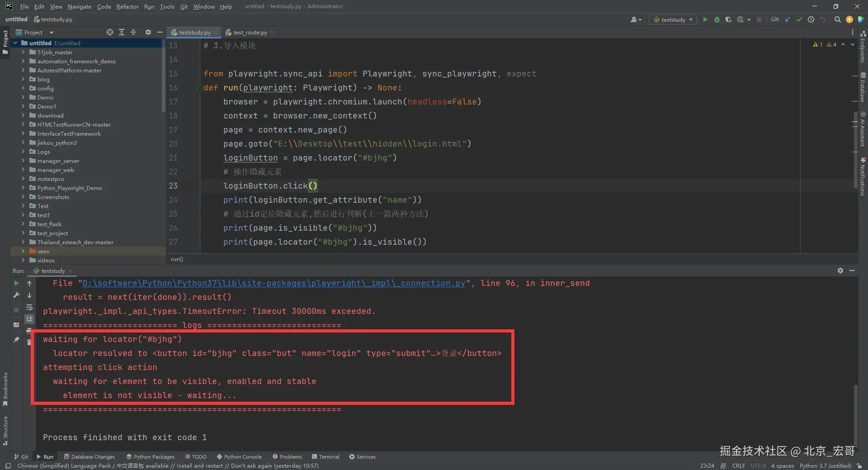The width and height of the screenshot is (868, 470).
Task: Toggle the Database tool window stripe button
Action: (863, 87)
